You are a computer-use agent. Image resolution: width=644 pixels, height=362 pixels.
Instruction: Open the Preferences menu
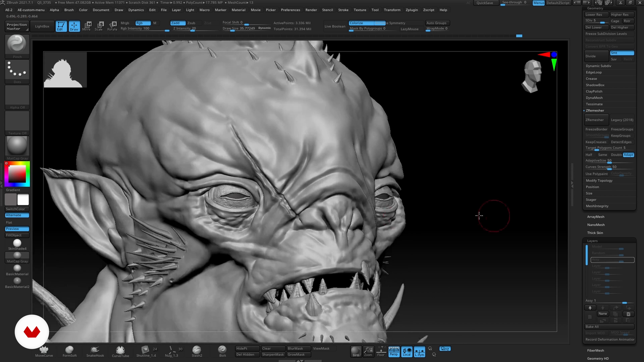pyautogui.click(x=290, y=10)
